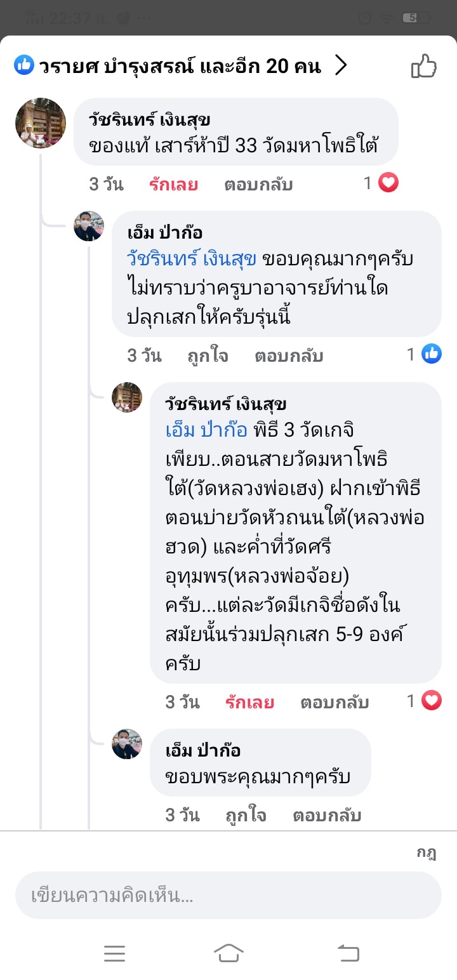Tap the thumbs-up like icon at top right
457x980 pixels.
tap(424, 66)
